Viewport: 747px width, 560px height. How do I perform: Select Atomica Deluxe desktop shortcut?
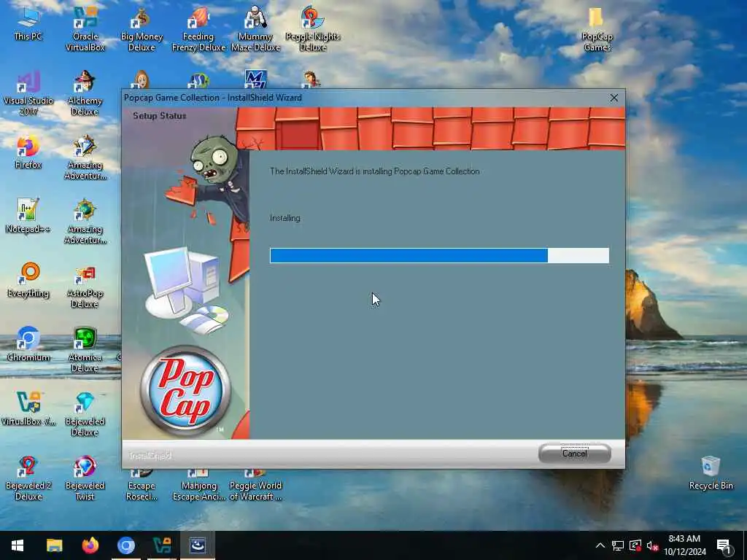point(85,350)
